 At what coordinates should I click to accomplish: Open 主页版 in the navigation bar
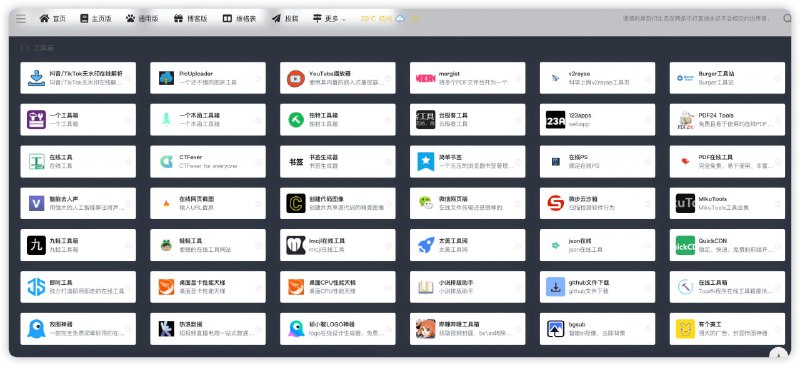click(x=95, y=19)
